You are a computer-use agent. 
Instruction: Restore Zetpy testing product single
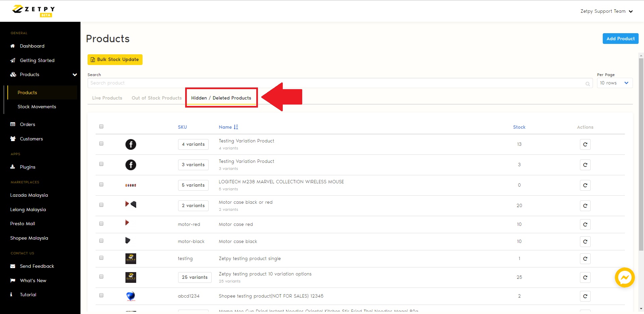(x=585, y=259)
